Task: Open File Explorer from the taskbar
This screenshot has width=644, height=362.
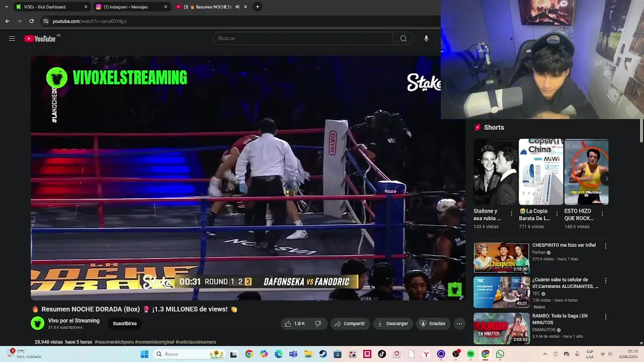Action: (x=308, y=354)
